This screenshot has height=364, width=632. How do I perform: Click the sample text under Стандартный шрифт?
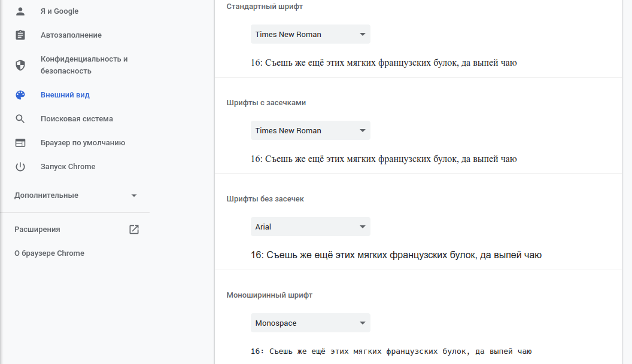(x=384, y=63)
